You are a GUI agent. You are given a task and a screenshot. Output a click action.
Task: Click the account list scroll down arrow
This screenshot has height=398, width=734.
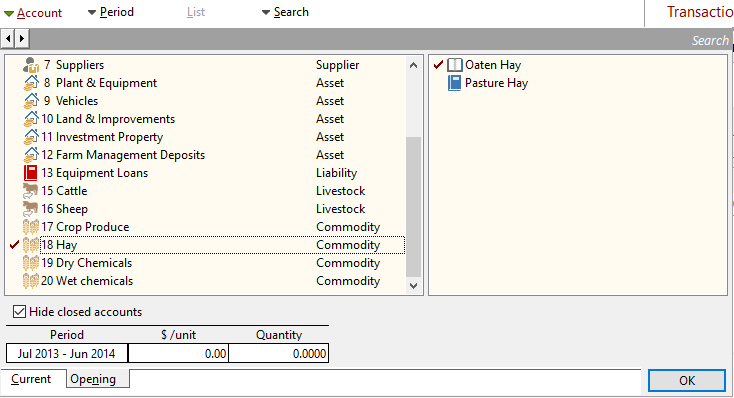click(x=413, y=285)
